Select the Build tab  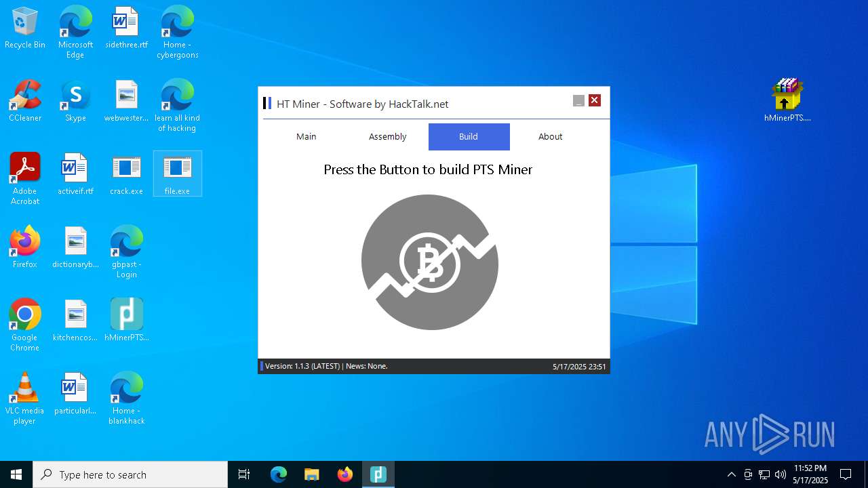(469, 137)
